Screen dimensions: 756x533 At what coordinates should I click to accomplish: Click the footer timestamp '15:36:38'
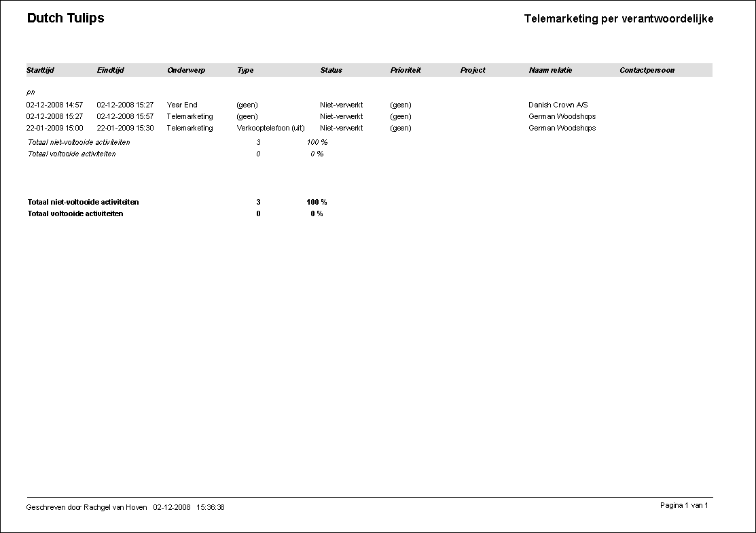210,507
